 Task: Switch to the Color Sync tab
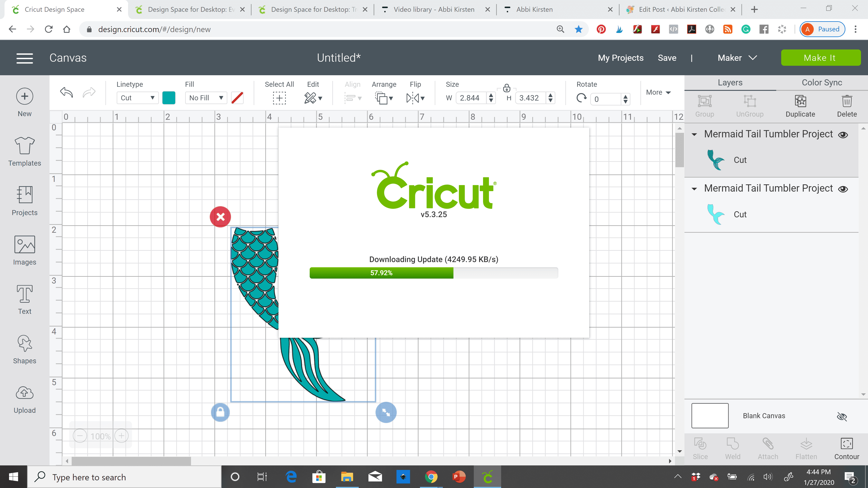[x=821, y=82]
